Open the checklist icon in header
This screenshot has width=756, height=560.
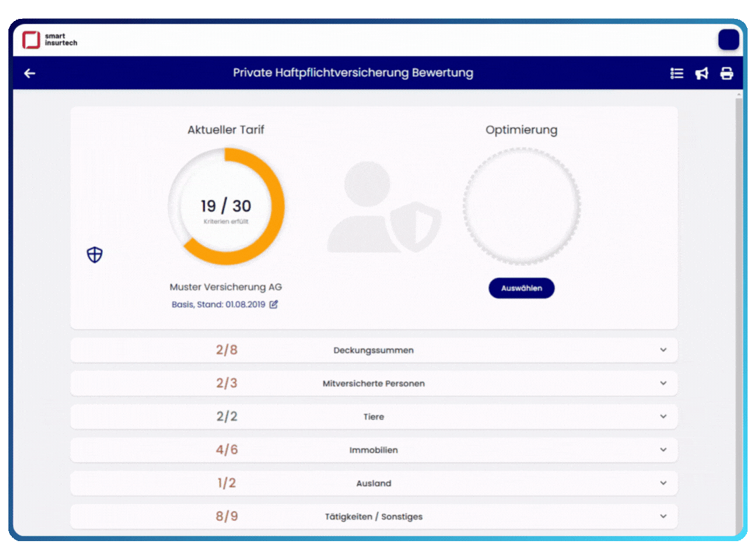pos(676,73)
